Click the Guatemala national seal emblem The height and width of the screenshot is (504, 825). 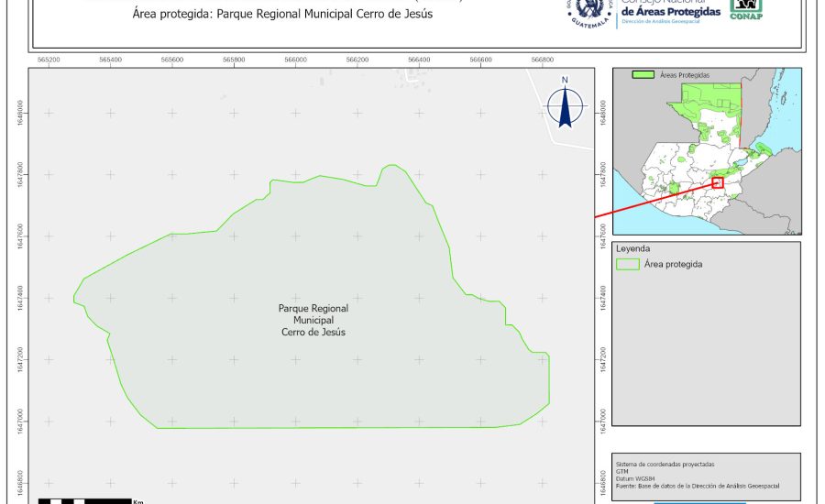(x=594, y=11)
